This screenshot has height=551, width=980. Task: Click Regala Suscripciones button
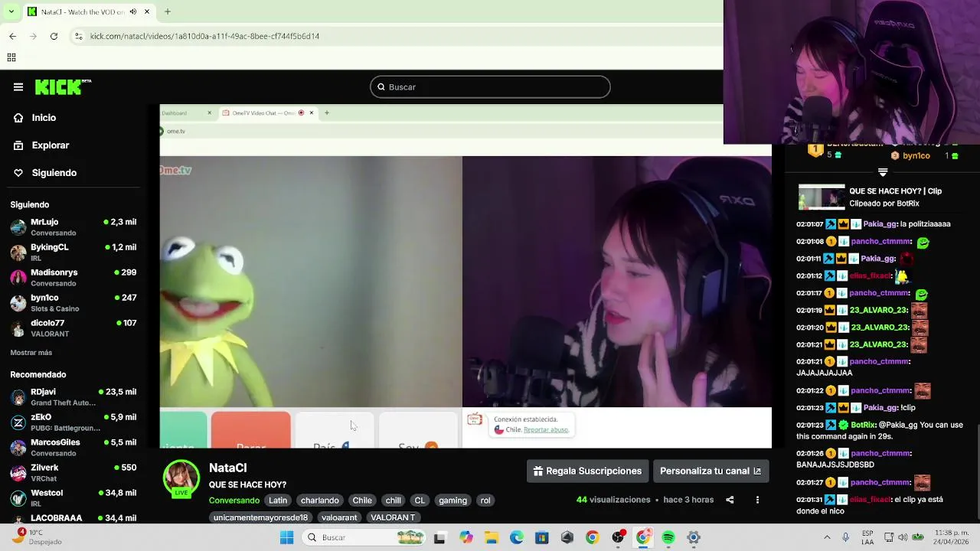(x=587, y=471)
